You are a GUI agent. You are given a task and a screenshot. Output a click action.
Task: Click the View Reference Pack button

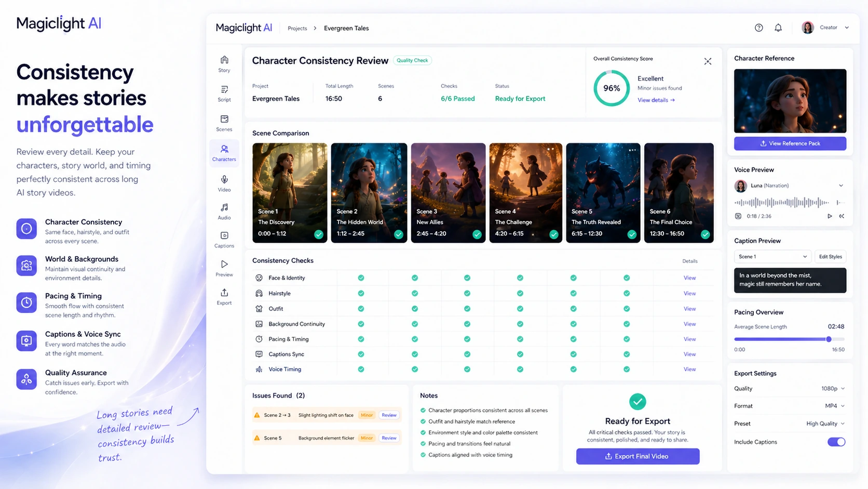coord(790,143)
